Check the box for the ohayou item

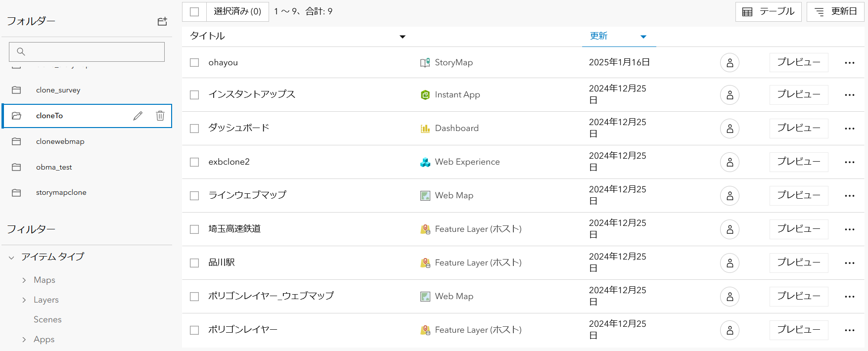(194, 63)
